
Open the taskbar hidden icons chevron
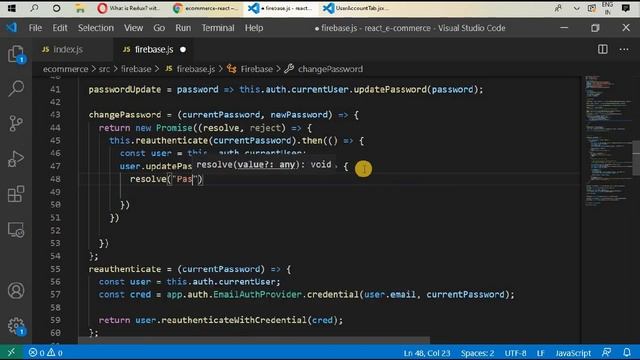576,8
